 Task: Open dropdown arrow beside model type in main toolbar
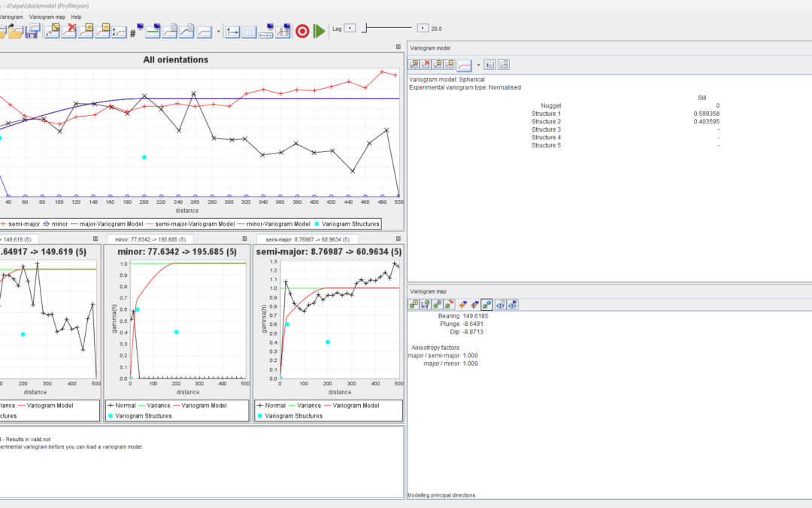219,32
